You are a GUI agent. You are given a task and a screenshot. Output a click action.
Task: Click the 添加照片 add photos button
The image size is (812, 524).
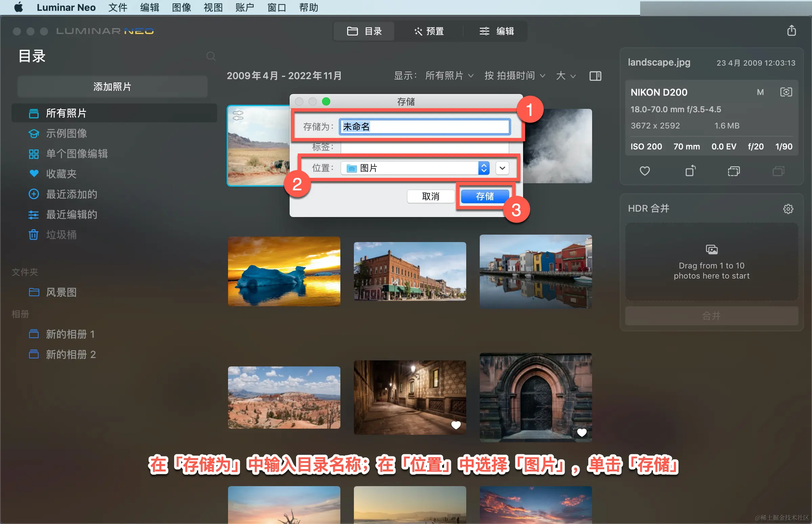pos(112,87)
